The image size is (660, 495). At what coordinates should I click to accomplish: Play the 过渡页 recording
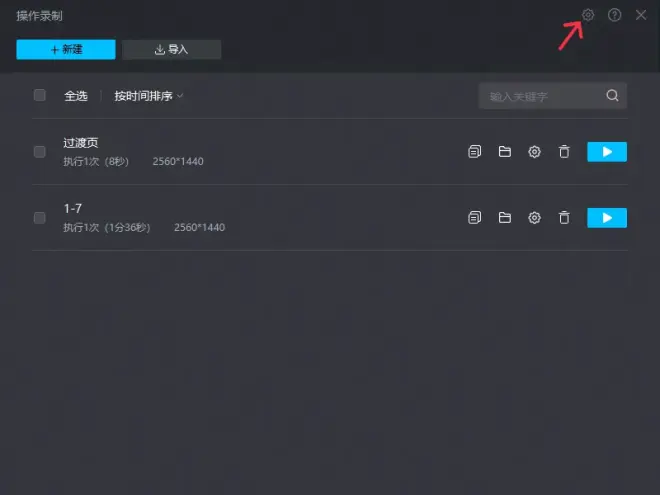click(607, 152)
